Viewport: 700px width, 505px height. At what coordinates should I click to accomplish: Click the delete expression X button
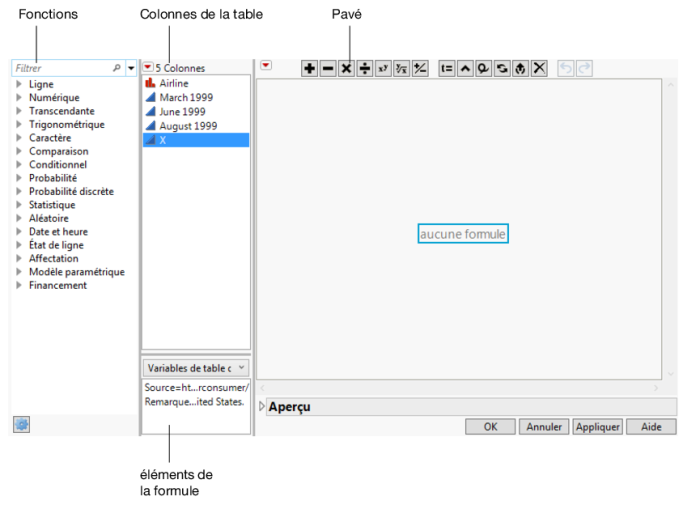coord(539,69)
